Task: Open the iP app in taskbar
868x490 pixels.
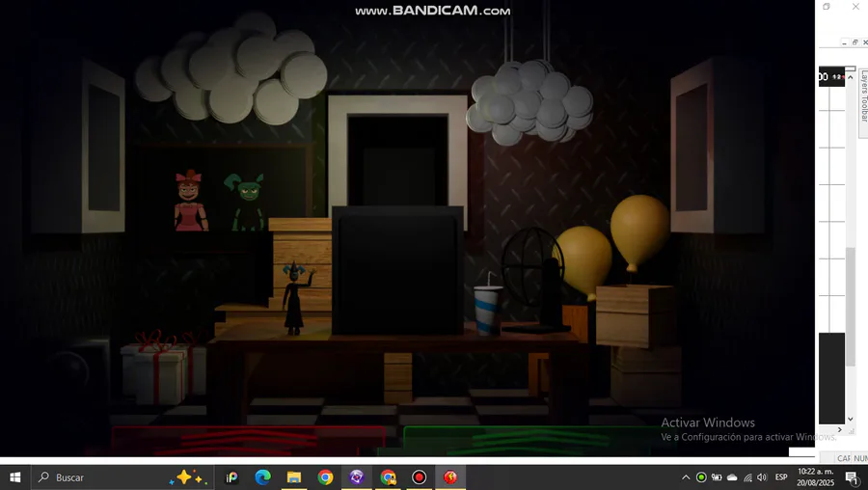Action: pos(231,477)
